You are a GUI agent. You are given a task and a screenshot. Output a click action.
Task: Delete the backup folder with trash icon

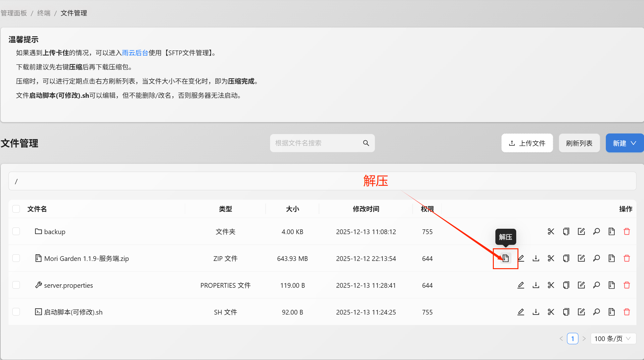tap(627, 232)
